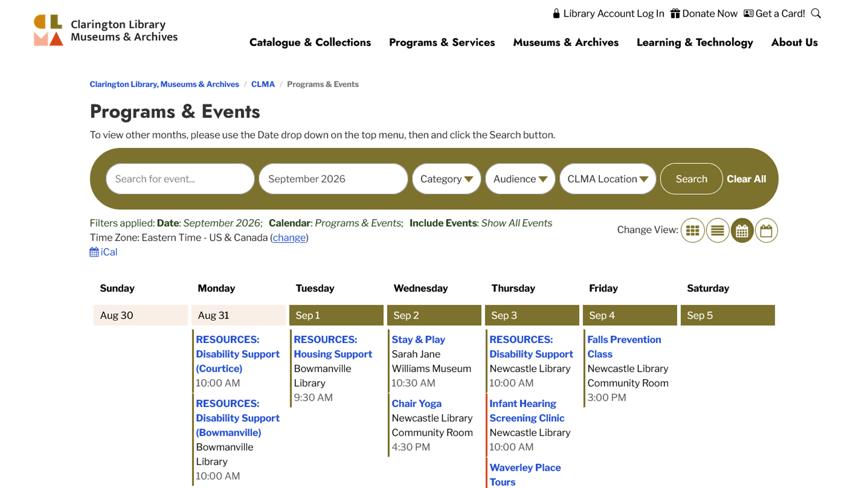Open the September 2026 date picker
This screenshot has width=868, height=488.
click(333, 179)
